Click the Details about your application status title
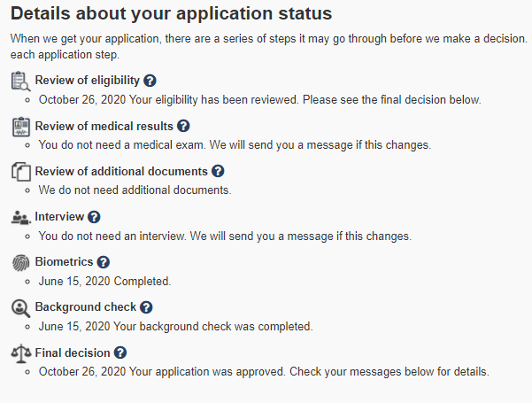This screenshot has width=532, height=403. (x=172, y=15)
